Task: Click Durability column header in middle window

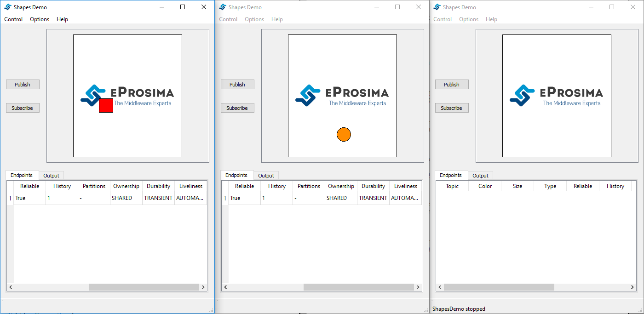Action: (x=374, y=186)
